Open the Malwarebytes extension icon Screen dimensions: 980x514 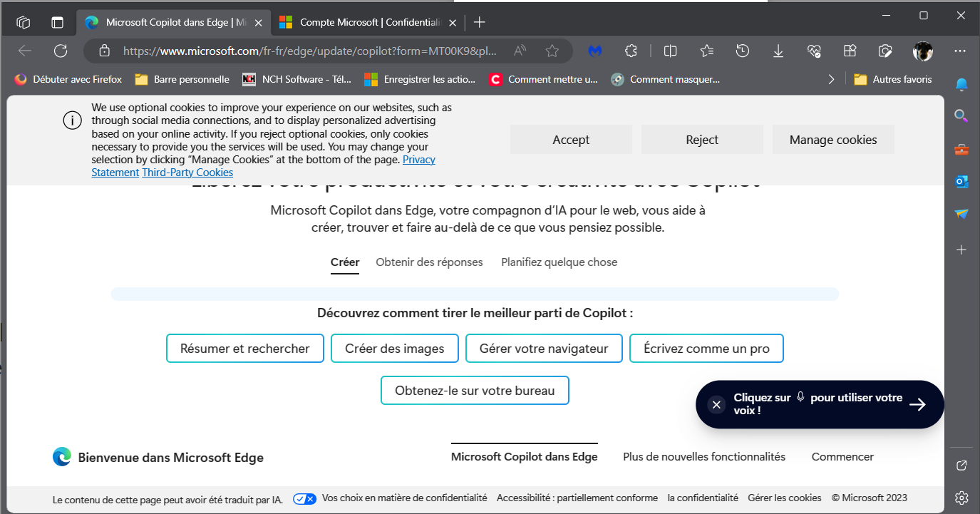(x=595, y=51)
